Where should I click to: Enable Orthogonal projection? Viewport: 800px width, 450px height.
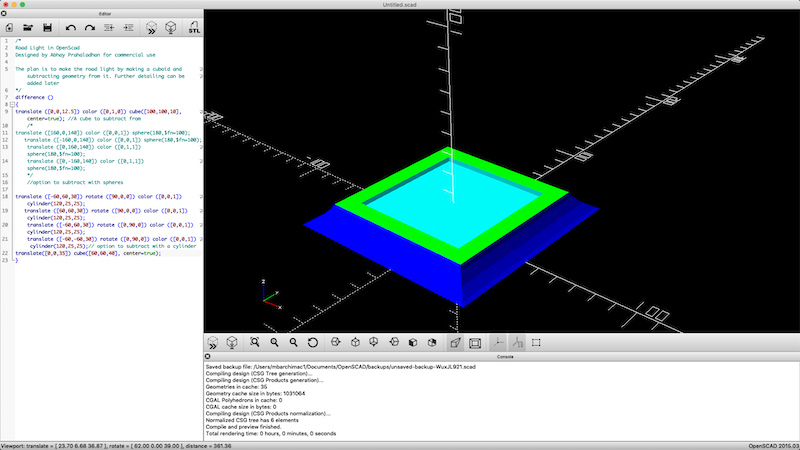coord(475,343)
